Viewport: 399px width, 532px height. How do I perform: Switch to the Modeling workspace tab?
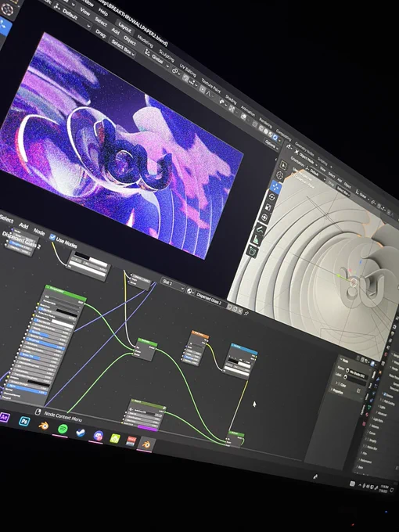pyautogui.click(x=146, y=40)
